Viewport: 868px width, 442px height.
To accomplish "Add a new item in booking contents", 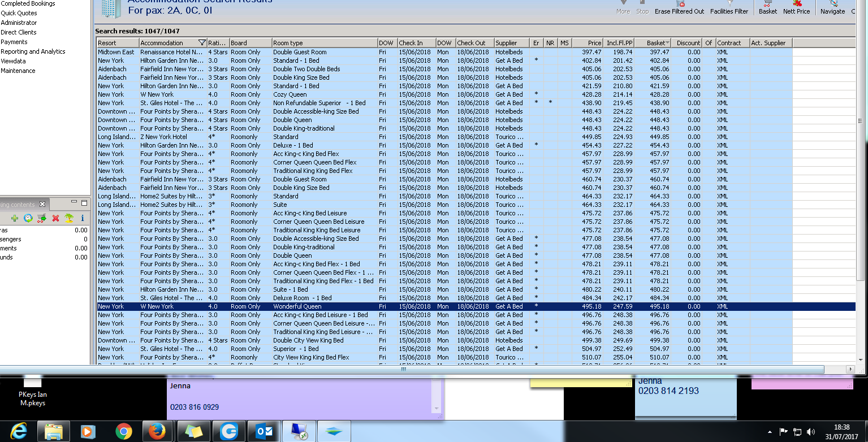I will 15,218.
